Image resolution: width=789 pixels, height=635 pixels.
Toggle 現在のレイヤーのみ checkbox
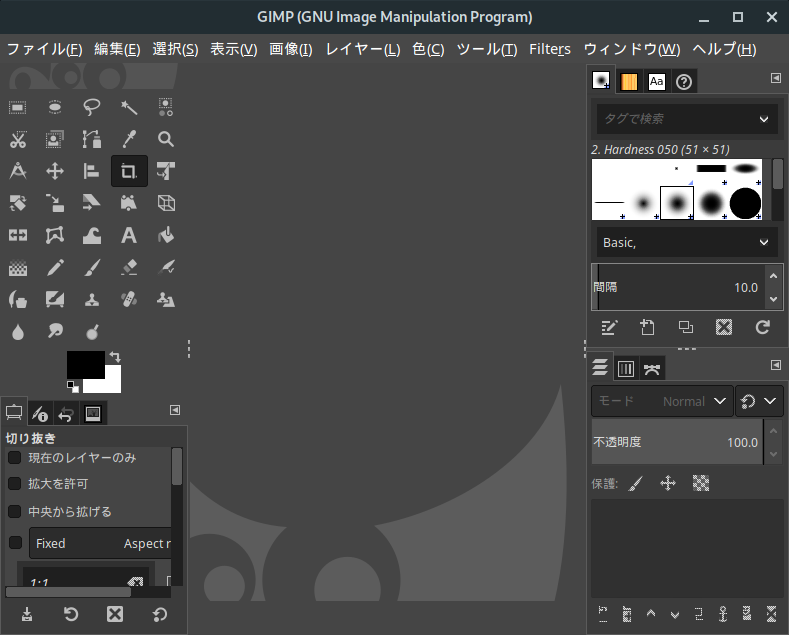tap(15, 457)
